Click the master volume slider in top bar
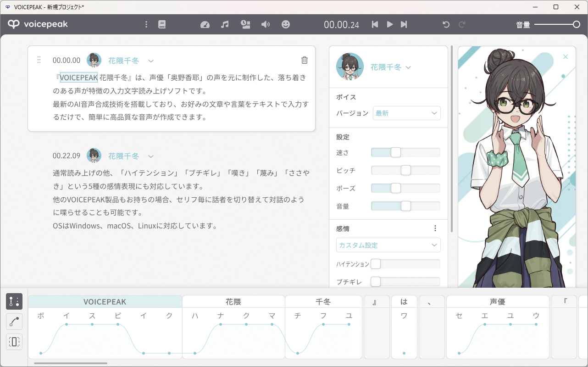 tap(557, 24)
